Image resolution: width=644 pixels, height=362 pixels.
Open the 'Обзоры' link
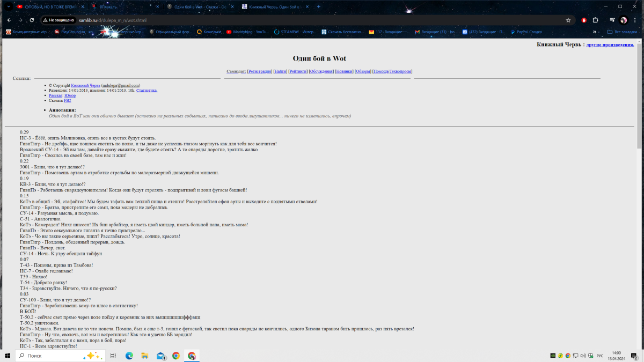(x=363, y=71)
